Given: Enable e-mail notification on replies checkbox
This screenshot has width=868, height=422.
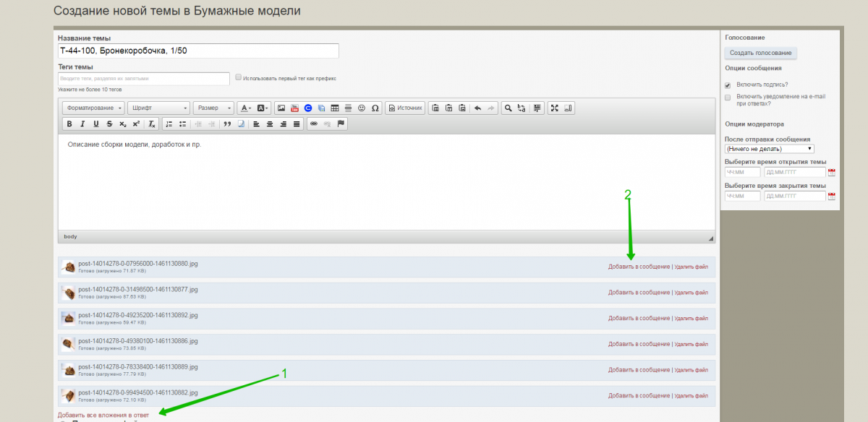Looking at the screenshot, I should (x=728, y=97).
